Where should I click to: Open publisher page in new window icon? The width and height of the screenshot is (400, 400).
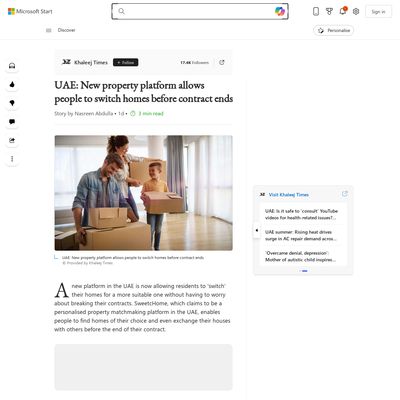pos(222,62)
